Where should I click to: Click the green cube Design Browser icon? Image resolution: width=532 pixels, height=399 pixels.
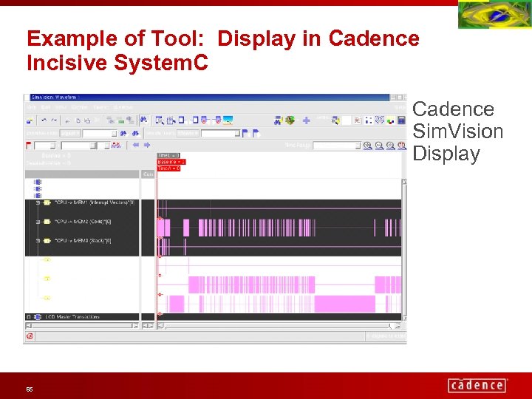[x=290, y=120]
